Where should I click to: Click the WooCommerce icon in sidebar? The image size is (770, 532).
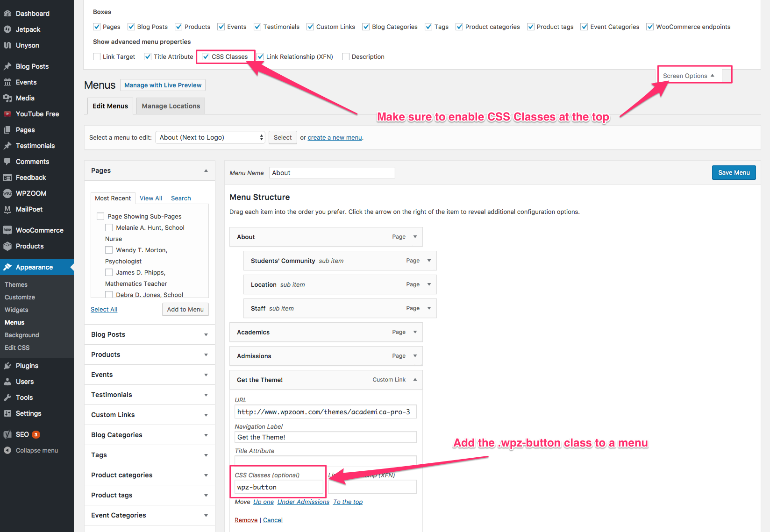click(x=7, y=230)
